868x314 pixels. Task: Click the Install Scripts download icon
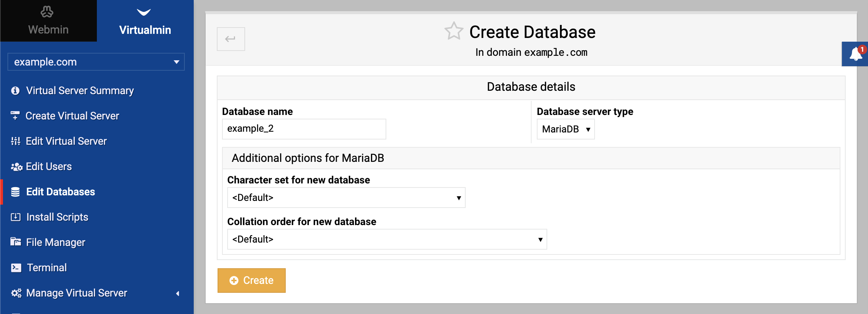coord(16,217)
